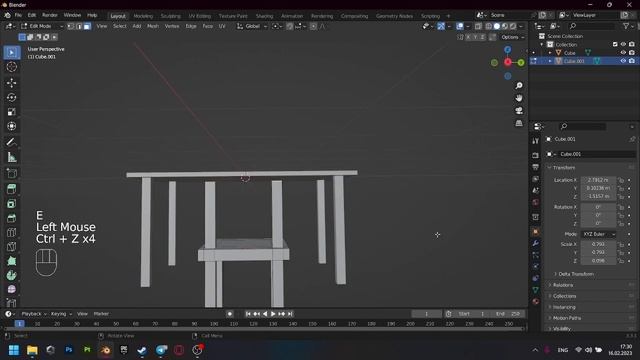The height and width of the screenshot is (360, 640).
Task: Open the timeline Playback popover
Action: pos(33,314)
